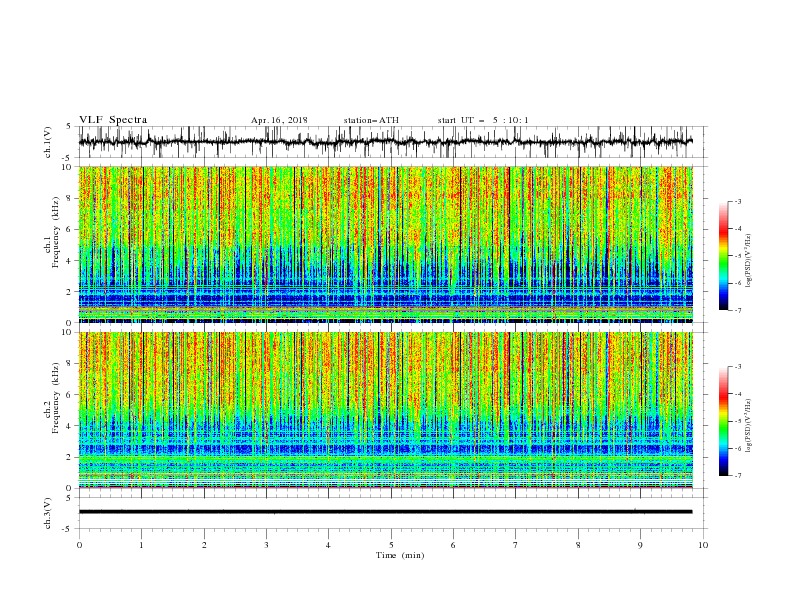Click the 'station=ATH' header label

(x=371, y=120)
